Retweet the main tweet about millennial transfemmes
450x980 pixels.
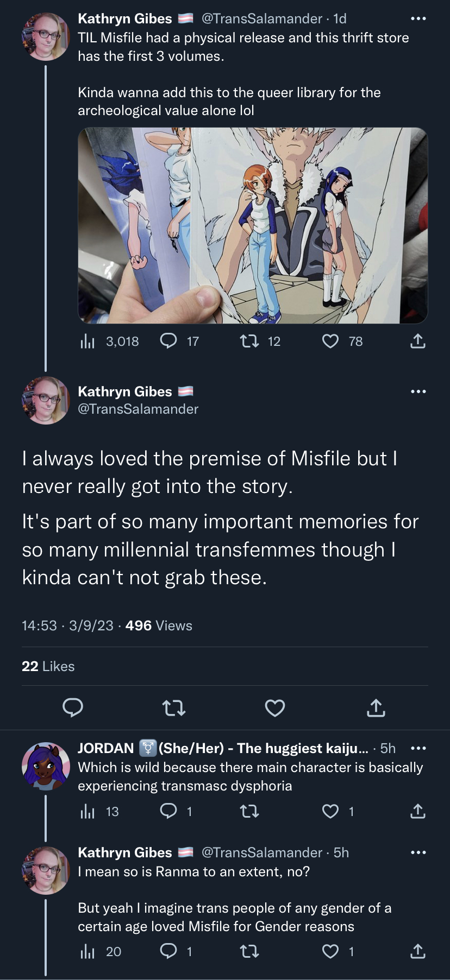[174, 707]
